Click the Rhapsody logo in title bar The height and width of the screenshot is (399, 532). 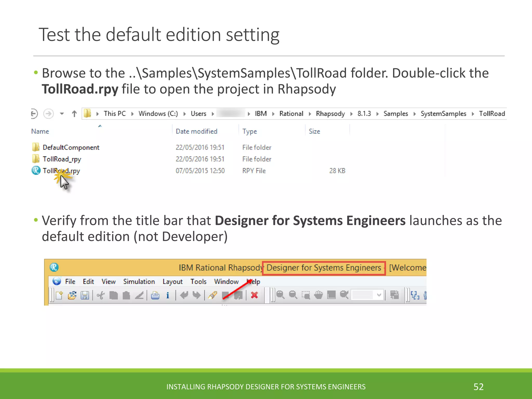pos(54,267)
